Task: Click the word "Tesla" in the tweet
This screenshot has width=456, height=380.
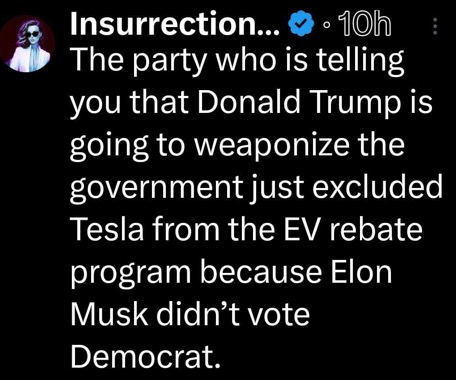Action: click(107, 229)
